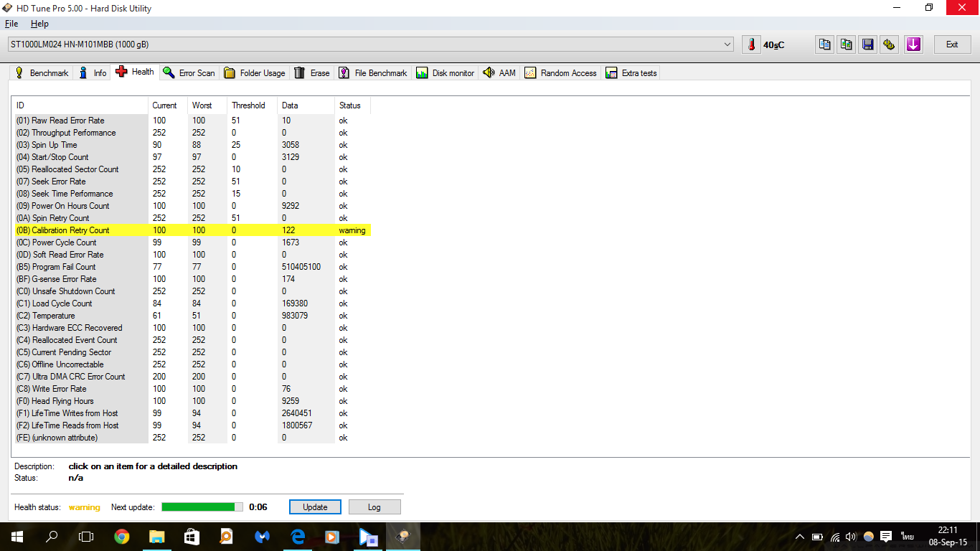Open the Benchmark tab

coord(42,72)
